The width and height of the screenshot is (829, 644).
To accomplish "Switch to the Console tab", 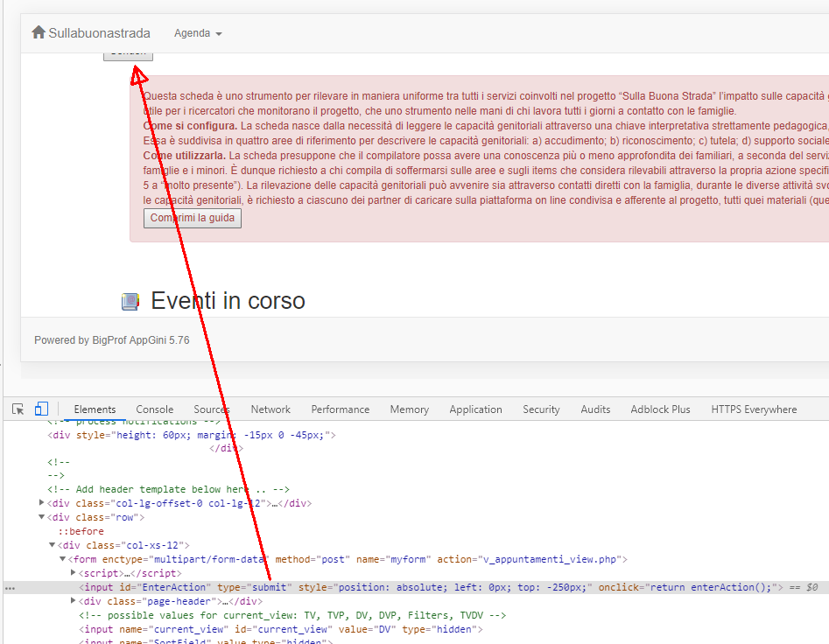I will (154, 409).
